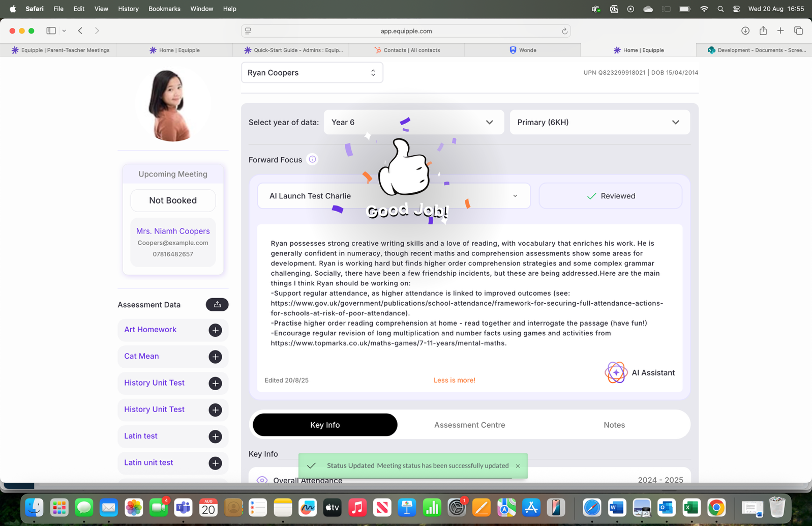Open Safari downloads icon
Image resolution: width=812 pixels, height=526 pixels.
[745, 31]
